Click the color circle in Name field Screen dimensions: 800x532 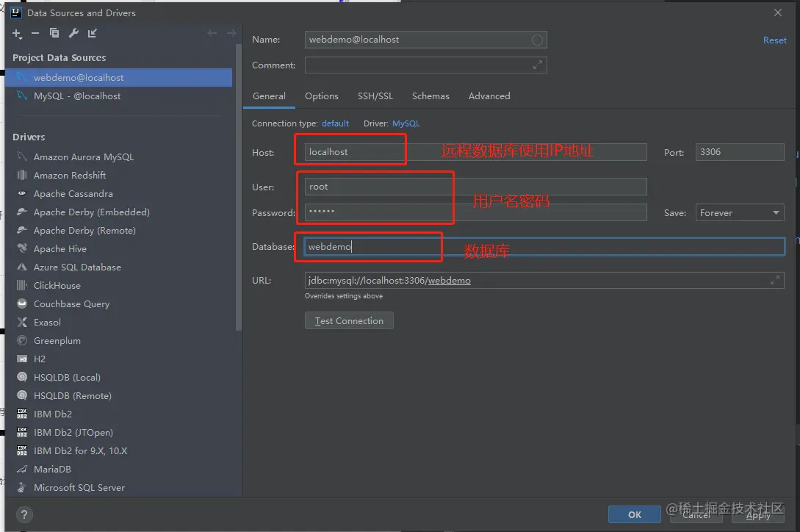click(x=537, y=40)
